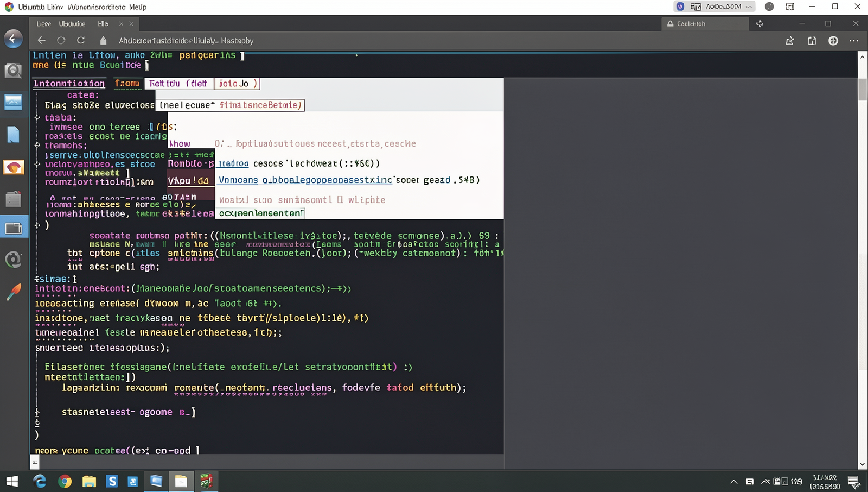Open the blue S app on taskbar
Screen dimensions: 868x492
(112, 481)
